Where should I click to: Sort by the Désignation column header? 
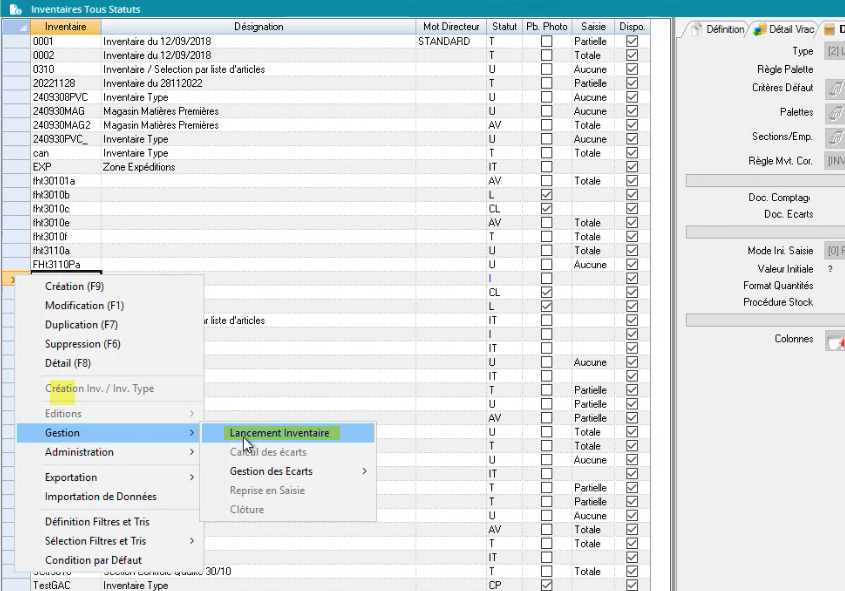coord(258,27)
